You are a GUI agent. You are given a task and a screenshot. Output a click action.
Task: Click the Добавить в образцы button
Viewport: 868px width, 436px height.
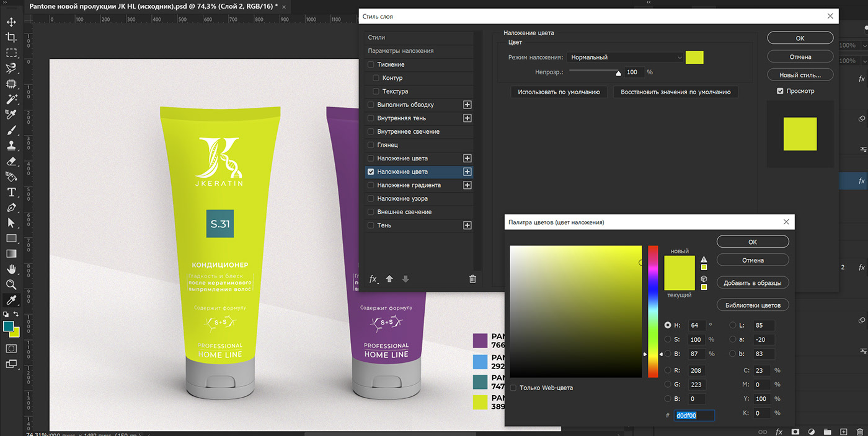point(753,283)
